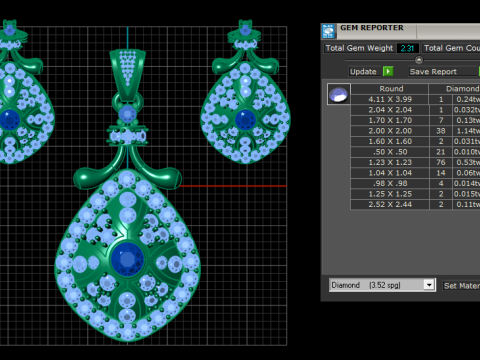
Task: Click the count cell showing 38
Action: [441, 131]
